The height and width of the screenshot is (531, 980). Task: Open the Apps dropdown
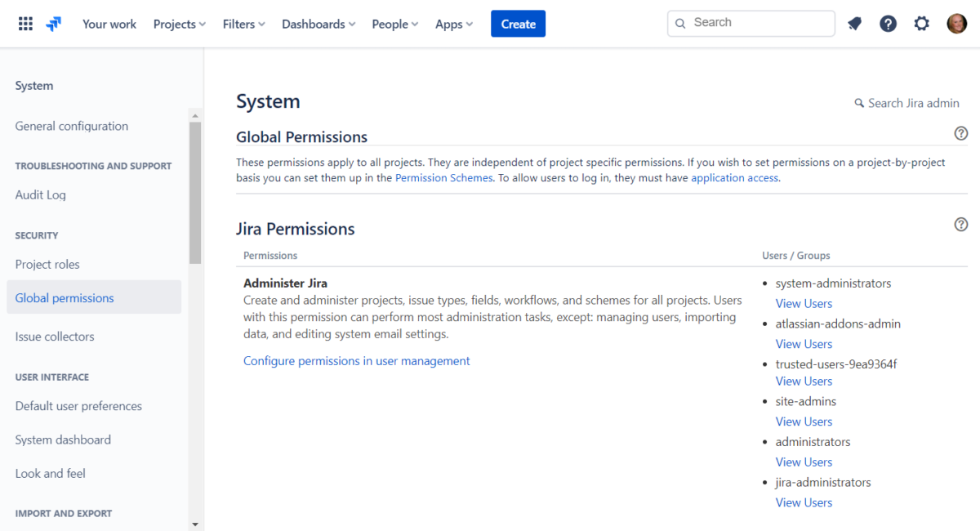tap(453, 24)
